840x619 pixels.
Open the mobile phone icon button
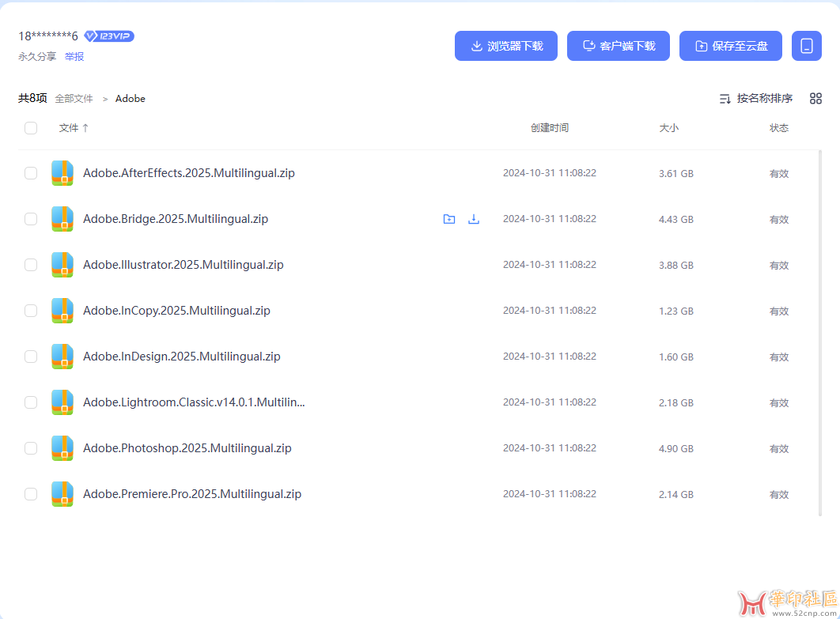tap(806, 46)
